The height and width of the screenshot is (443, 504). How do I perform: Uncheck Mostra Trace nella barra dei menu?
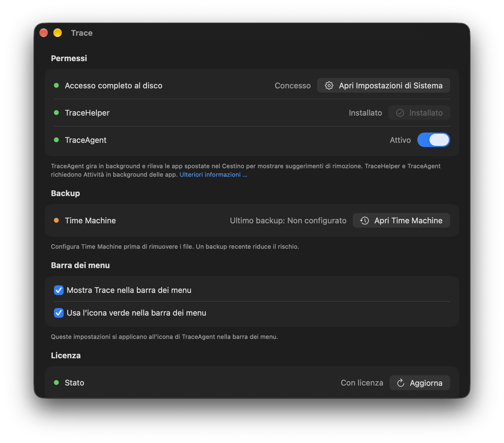point(59,290)
